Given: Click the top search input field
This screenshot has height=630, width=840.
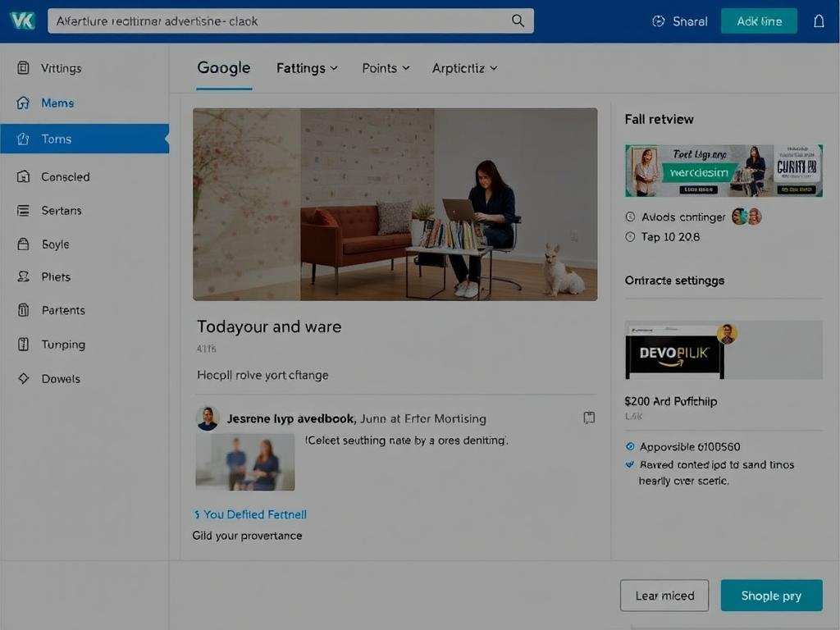Looking at the screenshot, I should point(279,21).
